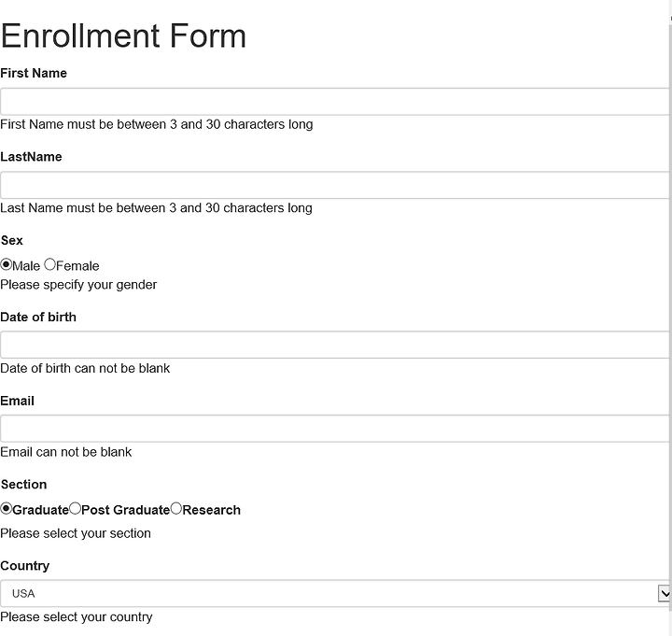Image resolution: width=672 pixels, height=636 pixels.
Task: Click the Country dropdown arrow icon
Action: 664,594
